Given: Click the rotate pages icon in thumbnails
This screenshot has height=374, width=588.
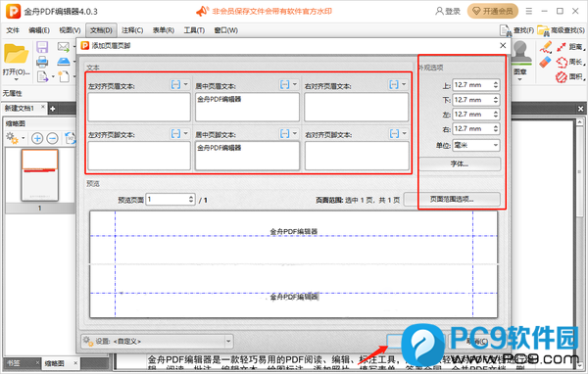Looking at the screenshot, I should tap(70, 138).
